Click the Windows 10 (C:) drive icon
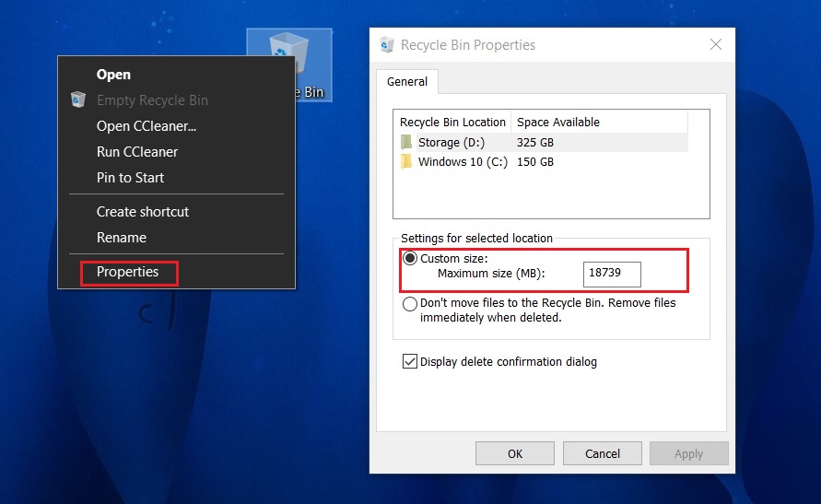 click(406, 161)
